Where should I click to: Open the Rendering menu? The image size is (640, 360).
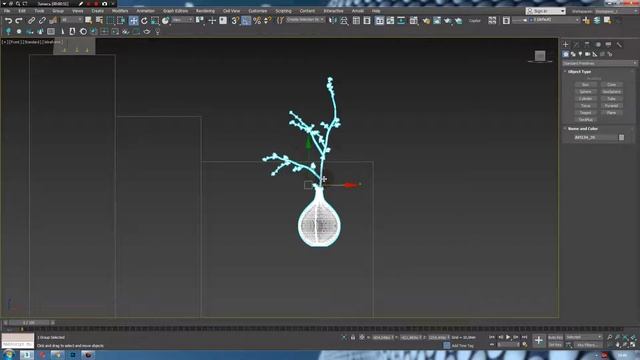(205, 11)
